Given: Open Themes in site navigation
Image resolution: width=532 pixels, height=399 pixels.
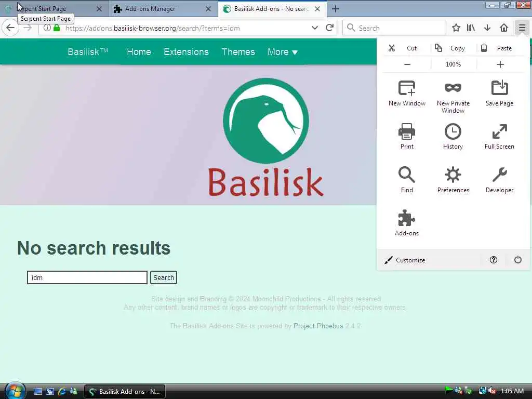Looking at the screenshot, I should 238,52.
